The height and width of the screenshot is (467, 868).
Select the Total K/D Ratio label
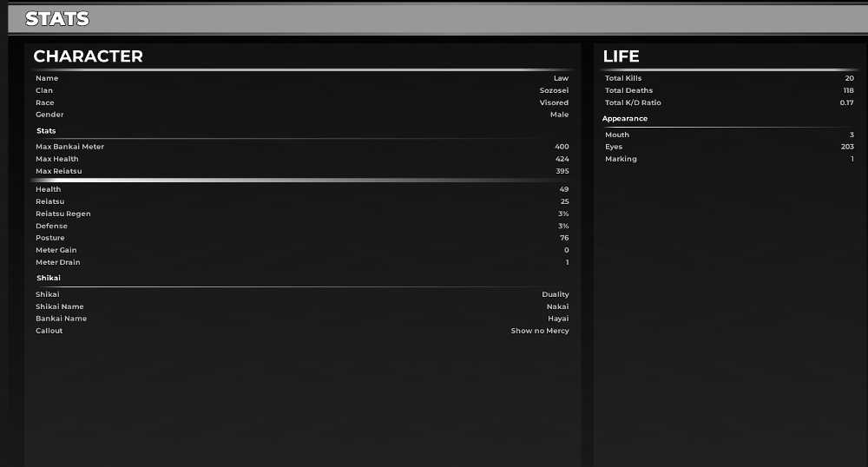click(633, 102)
